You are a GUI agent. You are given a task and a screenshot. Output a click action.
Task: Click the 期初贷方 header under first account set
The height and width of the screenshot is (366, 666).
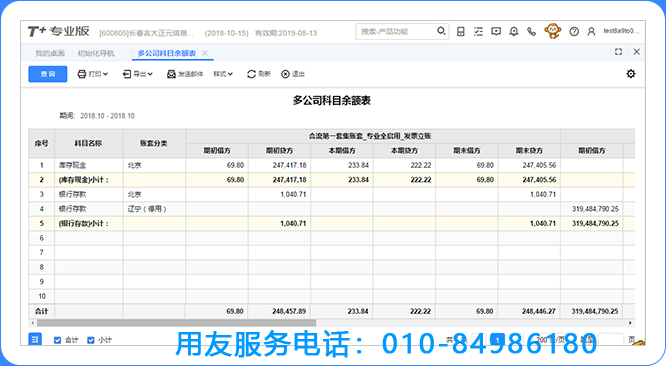(279, 151)
